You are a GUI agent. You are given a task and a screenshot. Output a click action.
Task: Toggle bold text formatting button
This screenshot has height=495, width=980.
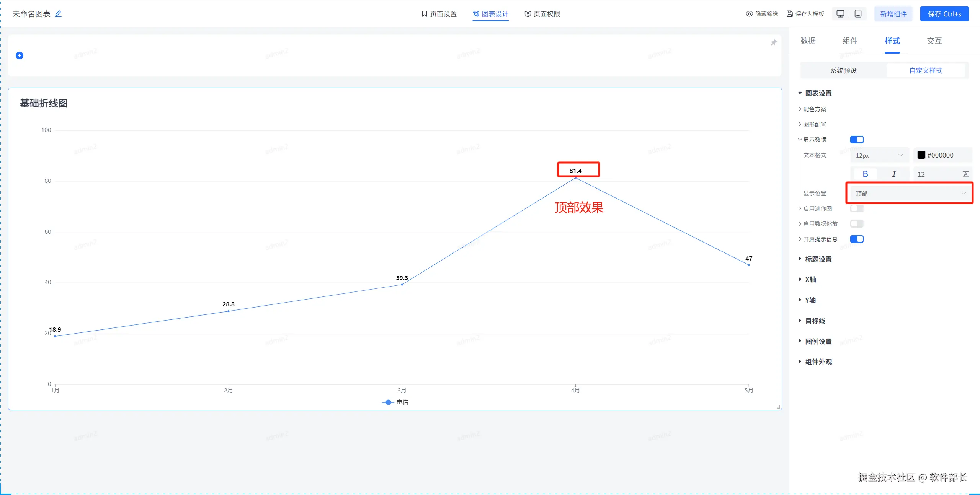click(865, 174)
